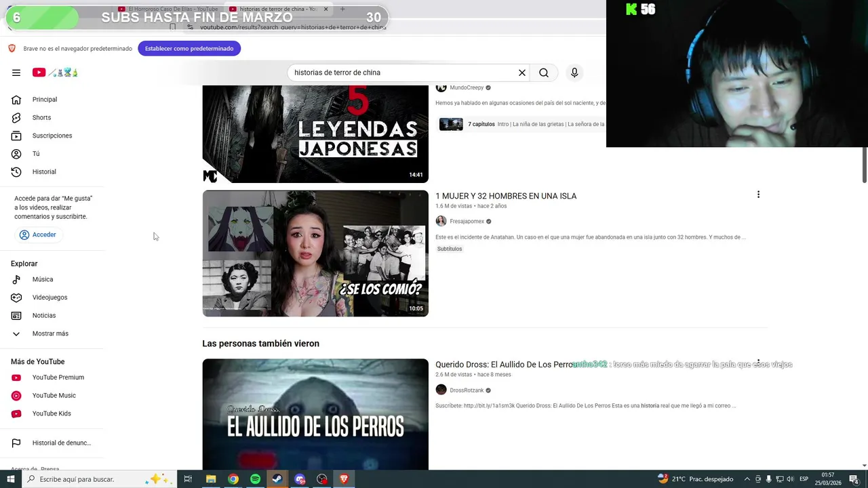
Task: Open the 7 capítulos chapters row
Action: (x=521, y=124)
